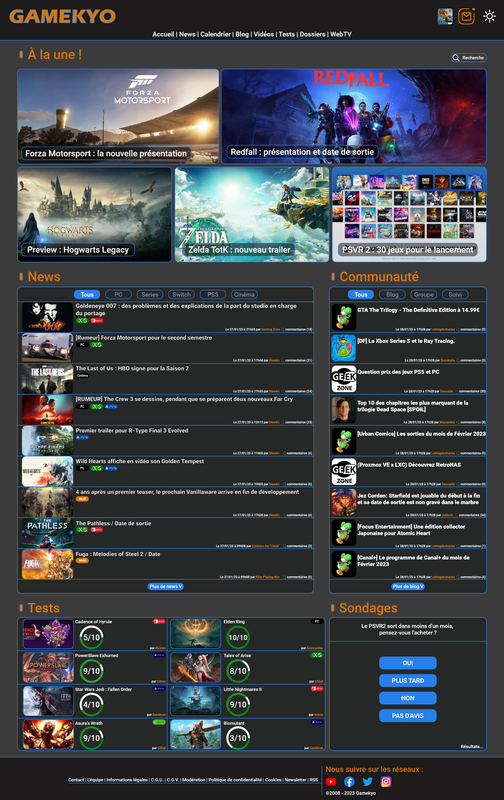Open Accueil in the top menu
This screenshot has width=504, height=800.
[163, 34]
